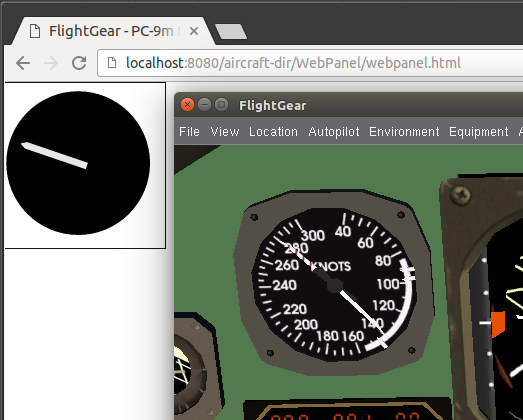Minimize the FlightGear window
Screen dimensions: 523x420
click(204, 105)
